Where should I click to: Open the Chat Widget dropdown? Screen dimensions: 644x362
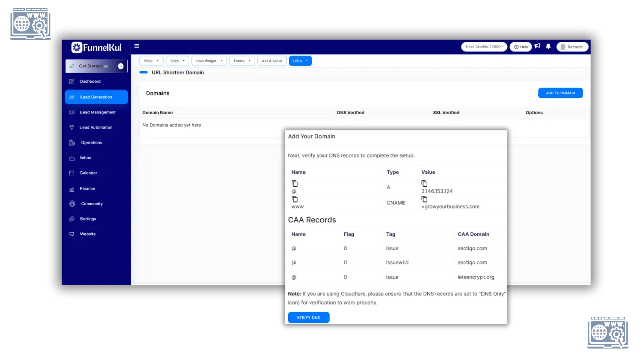(209, 61)
